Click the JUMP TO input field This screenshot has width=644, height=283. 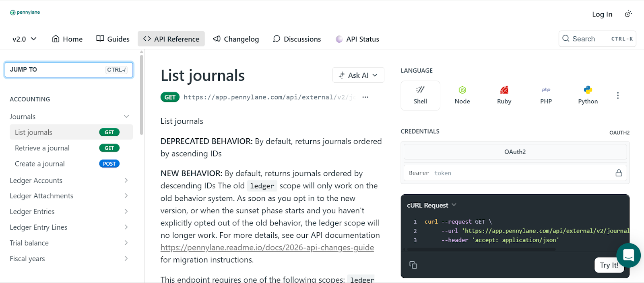pos(69,70)
